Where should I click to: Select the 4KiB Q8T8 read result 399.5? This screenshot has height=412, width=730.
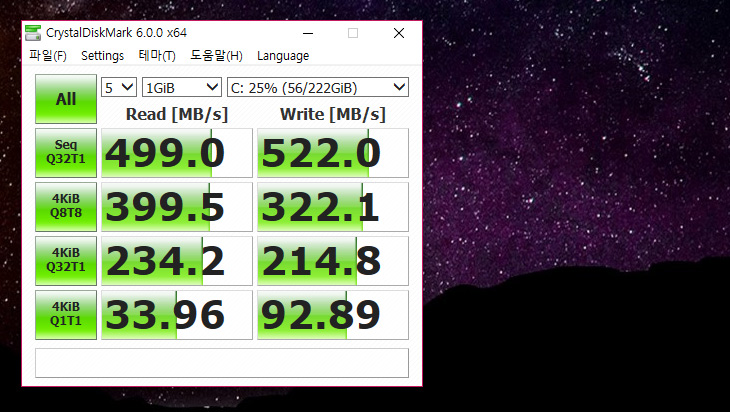[177, 207]
